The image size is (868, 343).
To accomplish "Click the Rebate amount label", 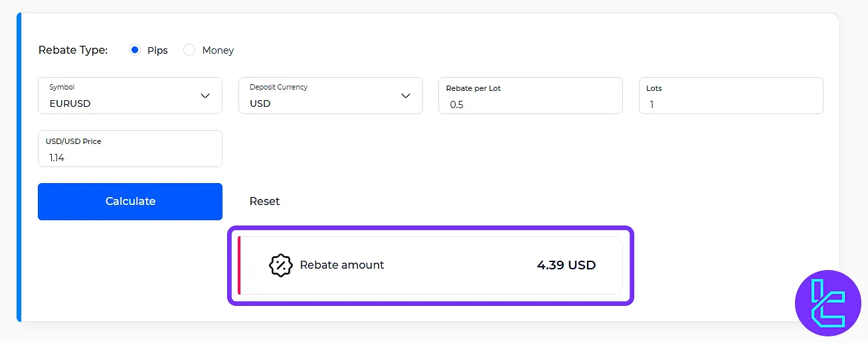I will click(342, 265).
